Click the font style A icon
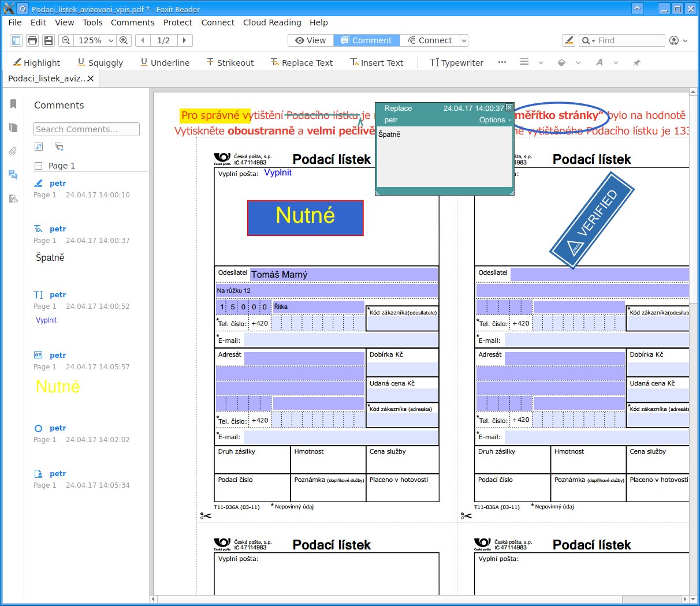This screenshot has width=700, height=606. pyautogui.click(x=600, y=62)
